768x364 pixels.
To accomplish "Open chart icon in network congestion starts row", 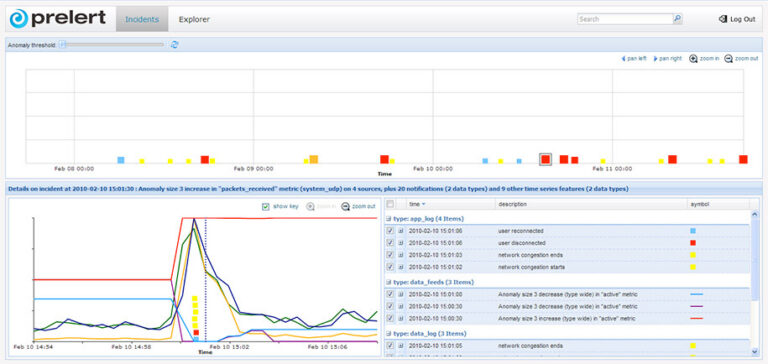I will tap(400, 267).
